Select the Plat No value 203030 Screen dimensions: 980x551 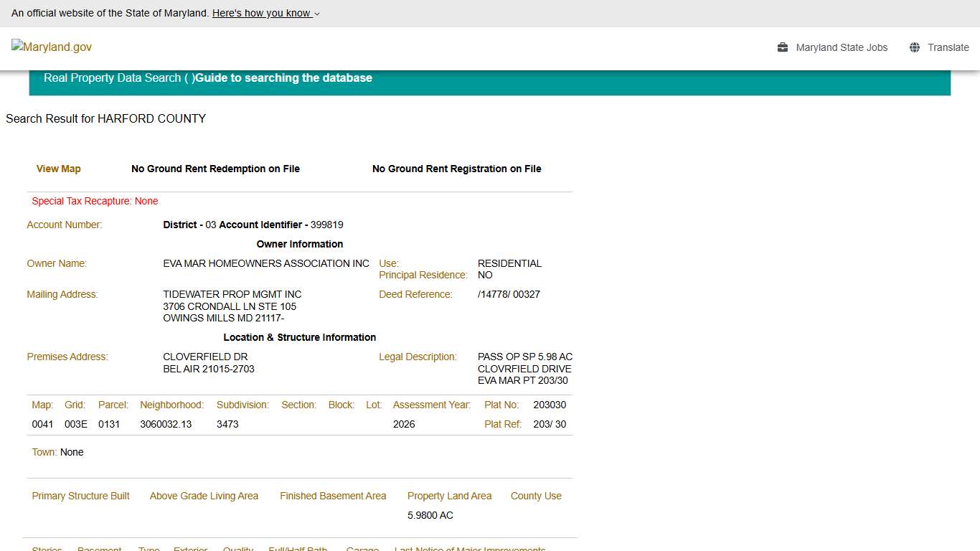tap(550, 405)
